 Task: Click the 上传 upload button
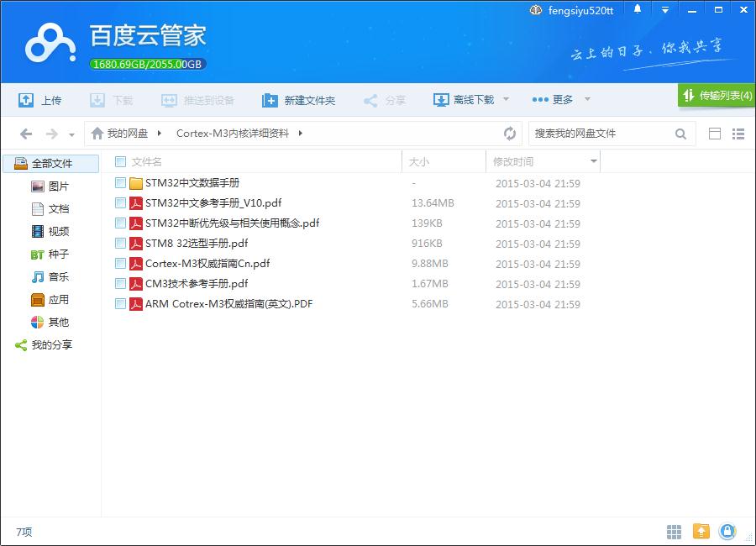pos(40,100)
